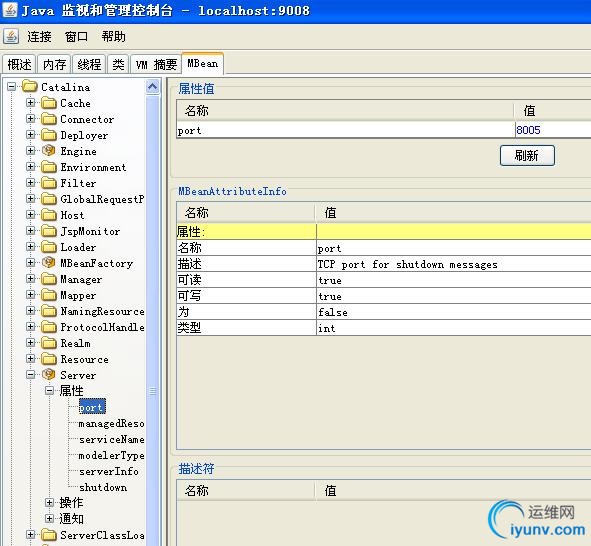Click the NamingResource folder icon
Image resolution: width=591 pixels, height=546 pixels.
click(49, 311)
